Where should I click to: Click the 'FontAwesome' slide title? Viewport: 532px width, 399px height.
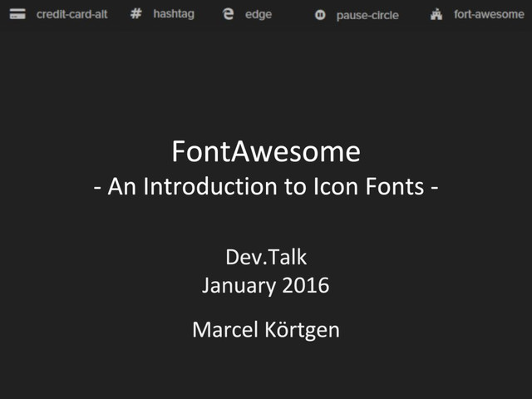(x=266, y=151)
